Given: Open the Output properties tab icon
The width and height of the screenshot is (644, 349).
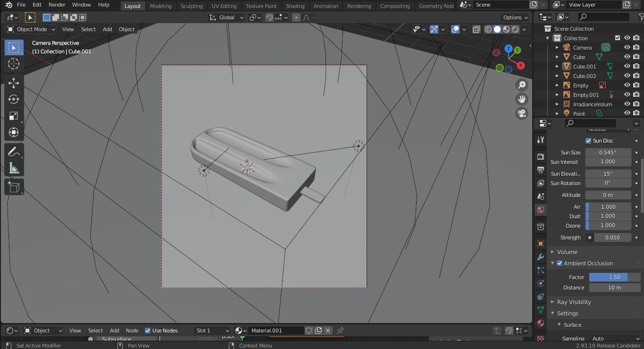Looking at the screenshot, I should point(541,170).
